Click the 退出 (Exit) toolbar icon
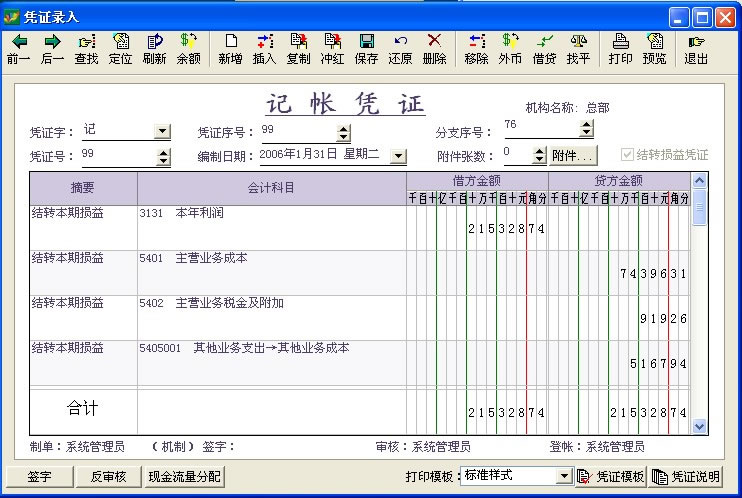Image resolution: width=742 pixels, height=498 pixels. click(696, 48)
